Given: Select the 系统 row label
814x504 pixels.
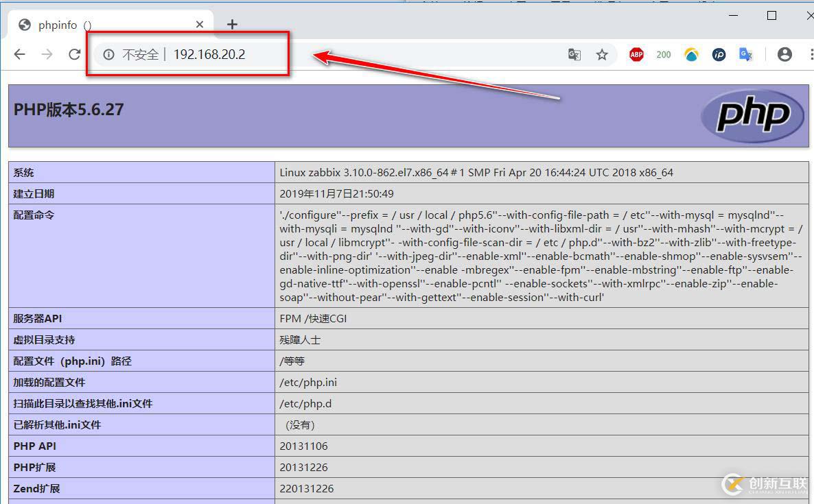Looking at the screenshot, I should click(x=23, y=173).
